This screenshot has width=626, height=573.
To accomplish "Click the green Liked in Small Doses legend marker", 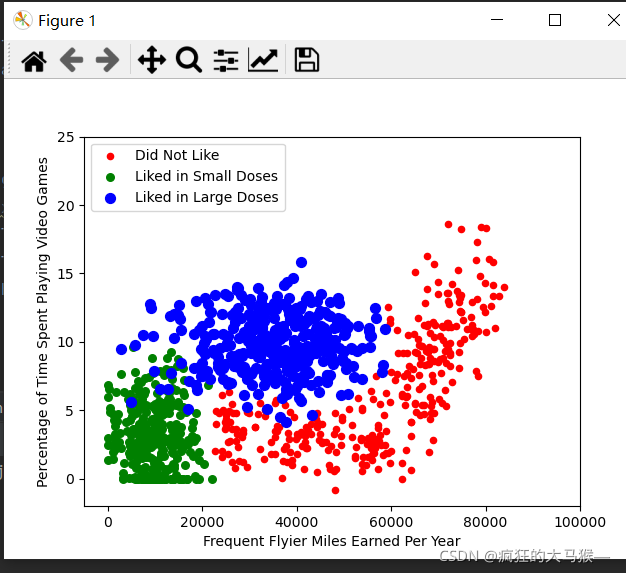I will (x=111, y=177).
